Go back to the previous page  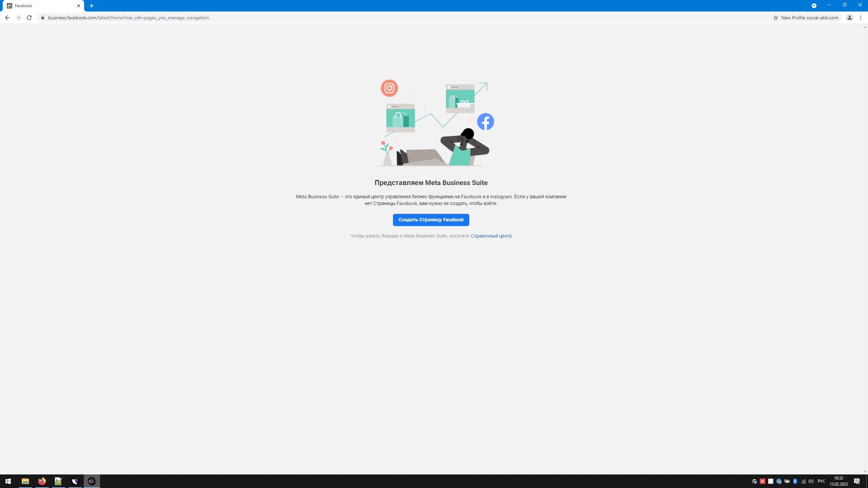[7, 18]
